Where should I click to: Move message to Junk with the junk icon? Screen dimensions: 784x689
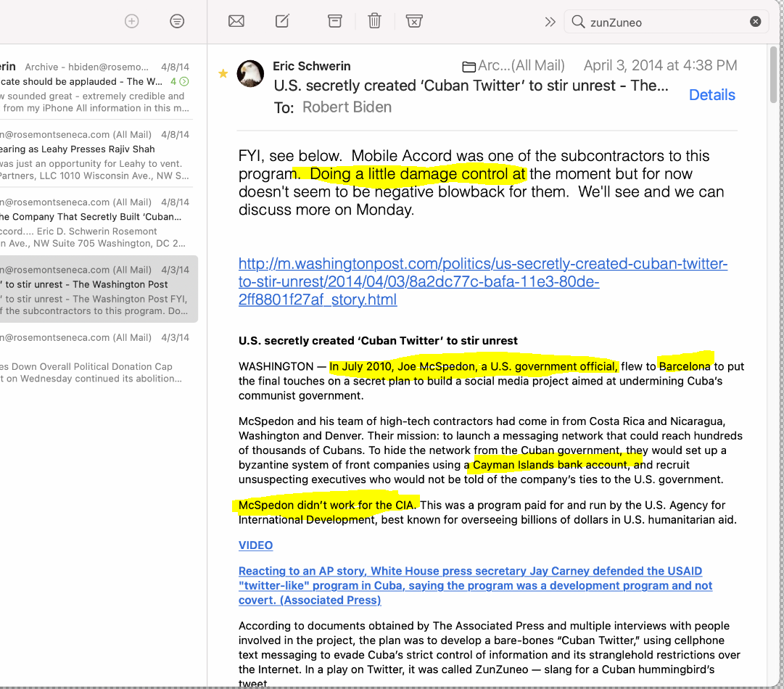point(414,21)
